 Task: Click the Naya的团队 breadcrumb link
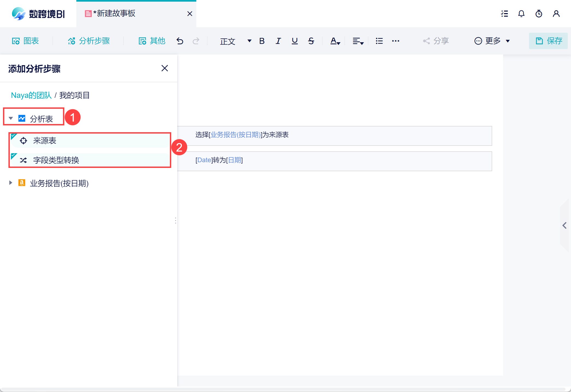31,95
